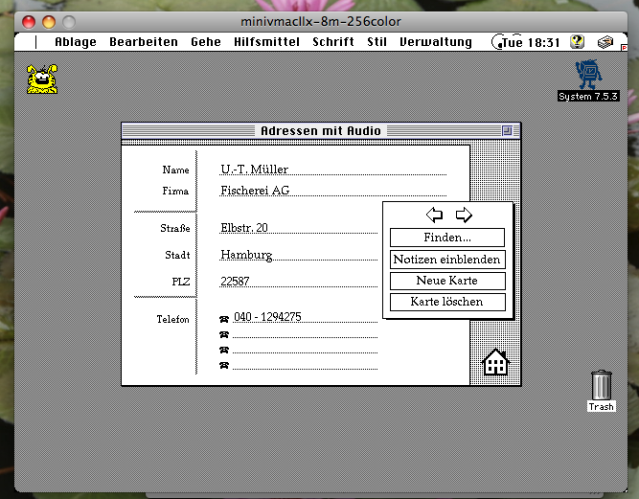Open the Stil menu

(377, 42)
